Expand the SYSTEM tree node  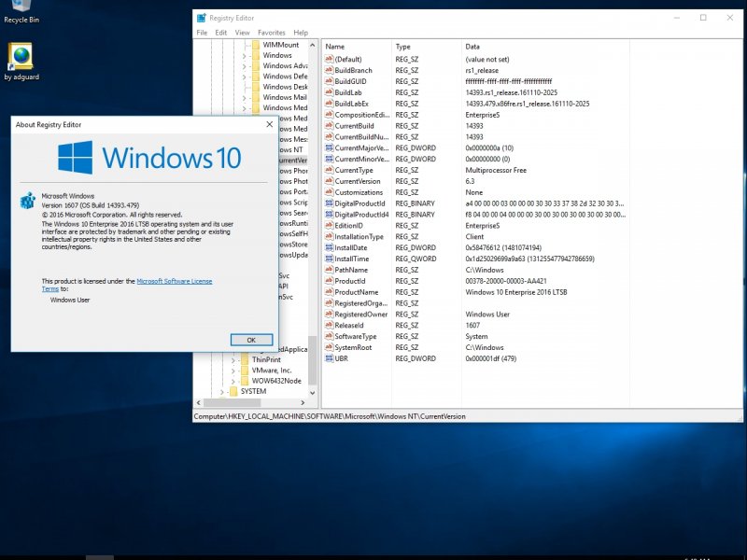[222, 391]
